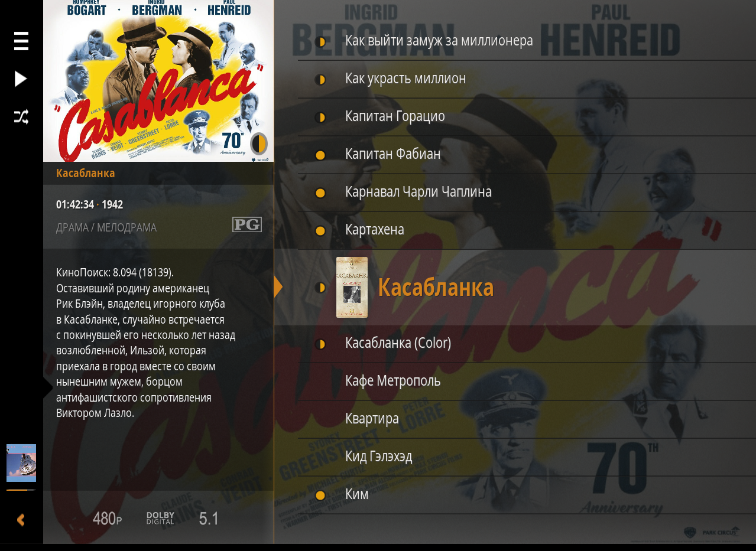Click the 480p resolution icon

pyautogui.click(x=107, y=519)
